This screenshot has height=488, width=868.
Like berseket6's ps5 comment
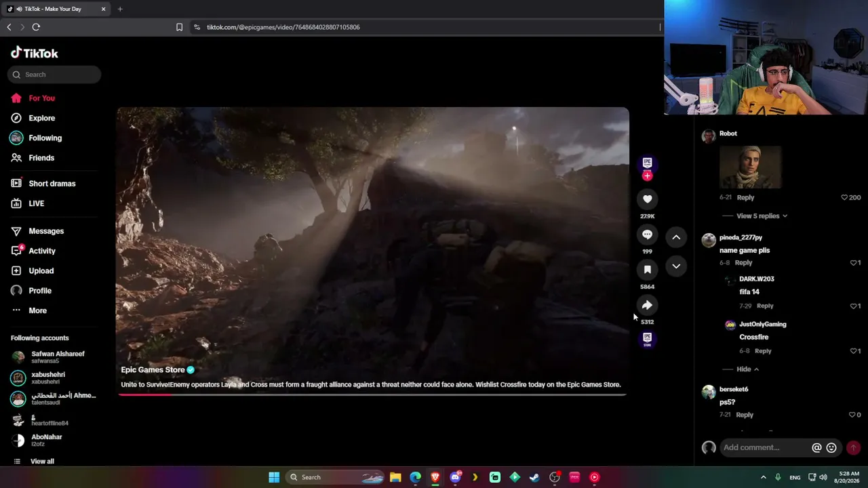[852, 415]
